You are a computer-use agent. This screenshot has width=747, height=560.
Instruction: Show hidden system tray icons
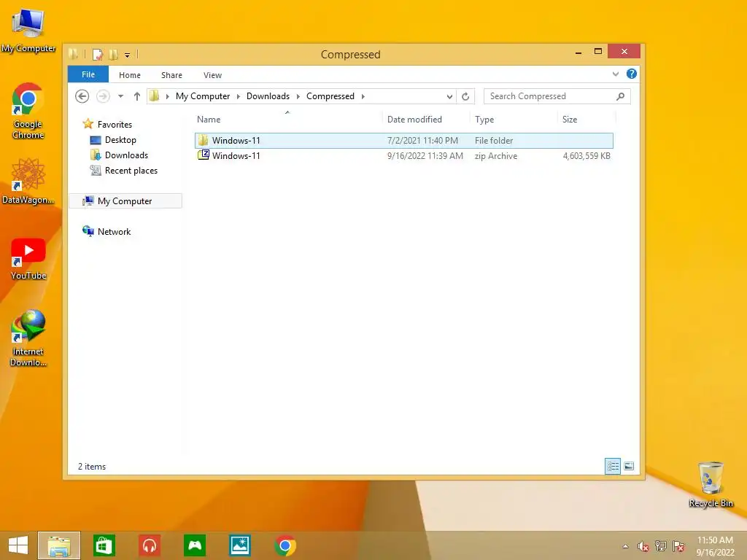tap(625, 547)
